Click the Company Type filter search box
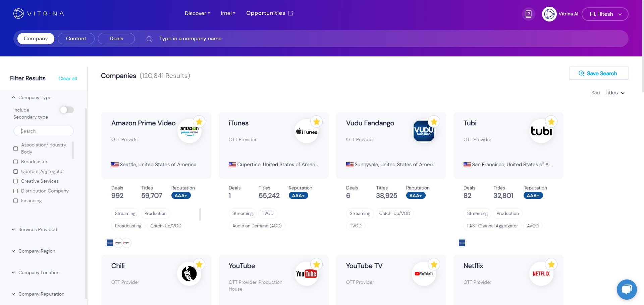Viewport: 644px width, 305px height. [x=44, y=131]
